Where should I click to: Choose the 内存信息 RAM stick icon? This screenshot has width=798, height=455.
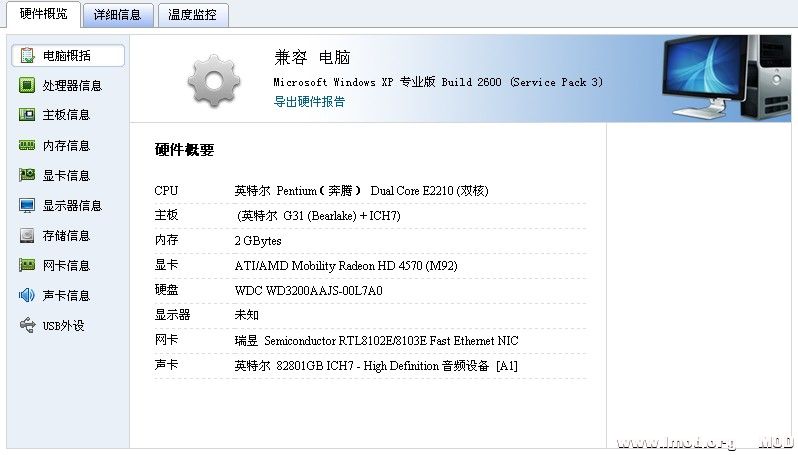coord(27,146)
